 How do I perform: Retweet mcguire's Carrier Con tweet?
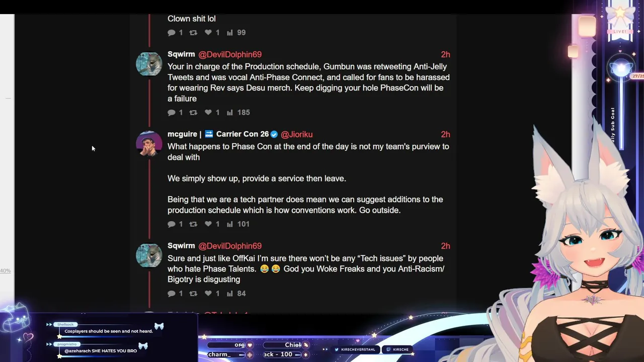click(x=193, y=224)
